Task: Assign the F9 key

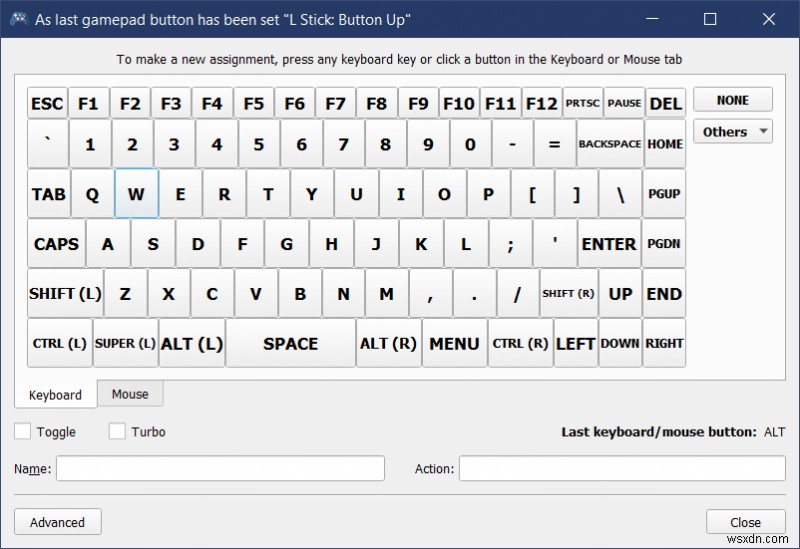Action: [418, 104]
